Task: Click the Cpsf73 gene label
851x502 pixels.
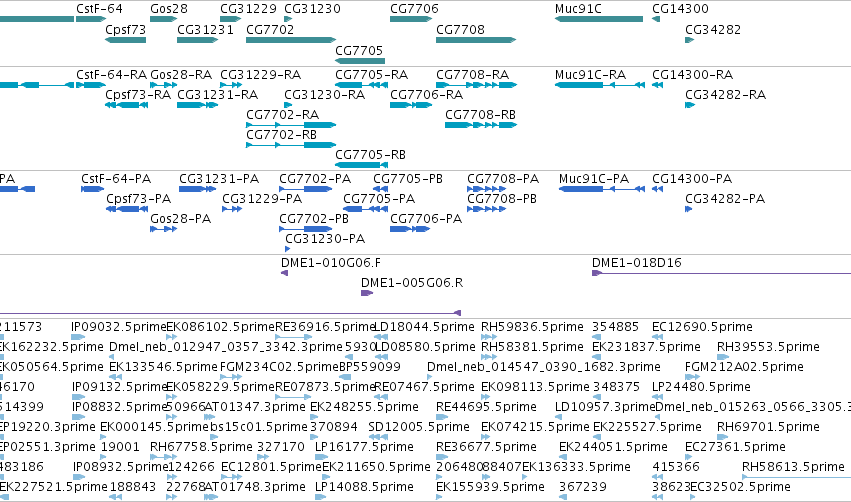Action: 125,30
